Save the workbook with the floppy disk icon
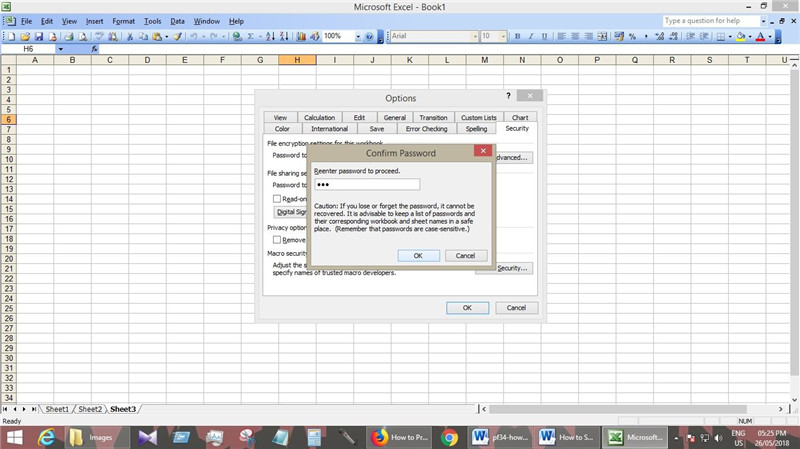Screen dimensions: 800x449 [x=38, y=36]
